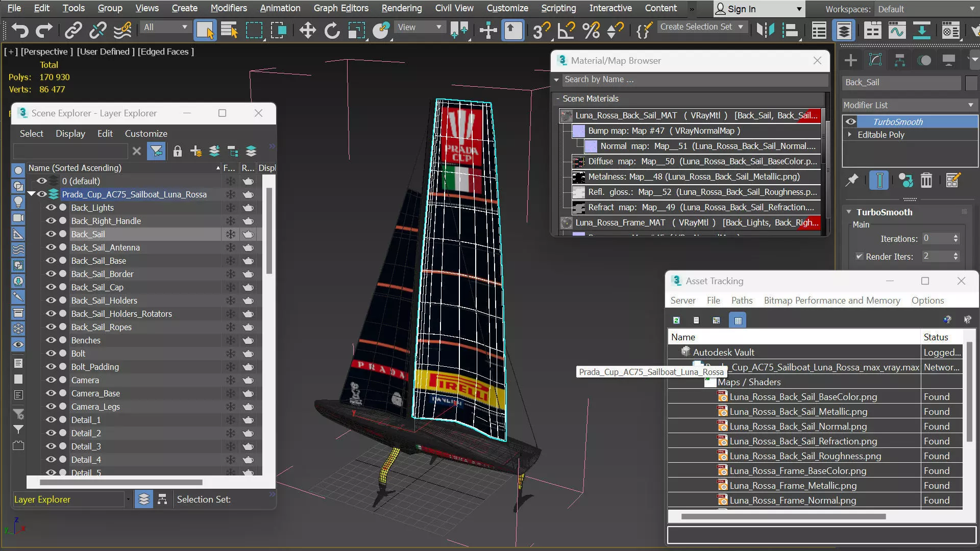Open Paths menu in Asset Tracking
The image size is (980, 551).
click(742, 300)
